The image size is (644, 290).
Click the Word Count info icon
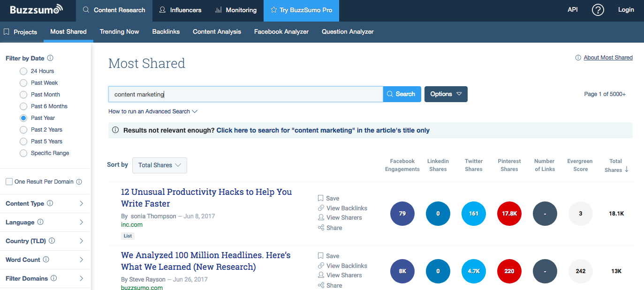46,260
